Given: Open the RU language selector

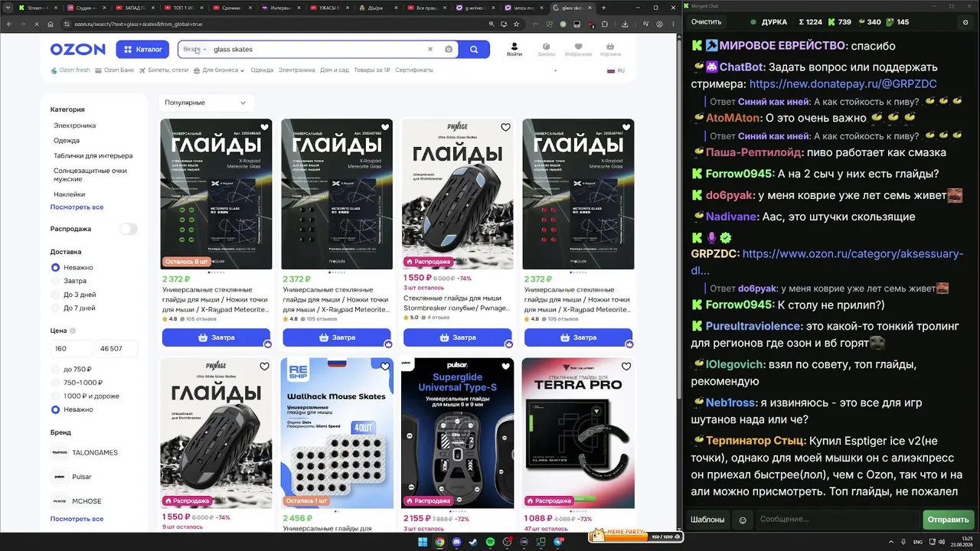Looking at the screenshot, I should click(616, 70).
